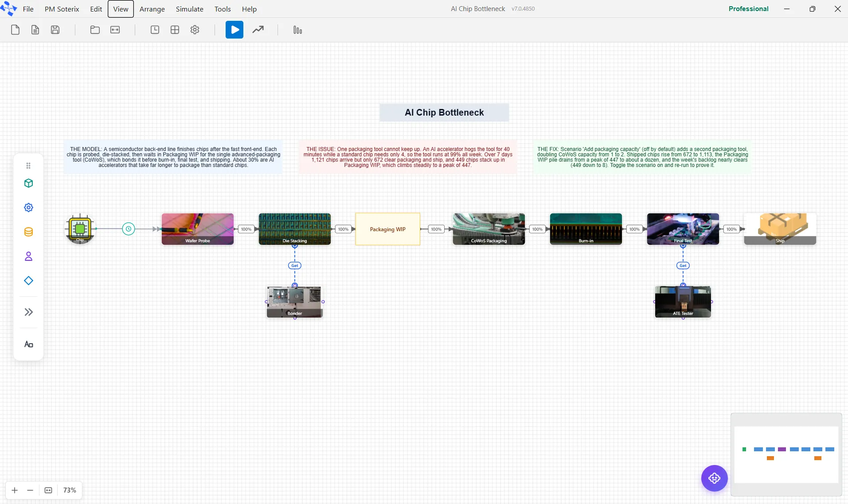Open the Arrange menu
Screen dimensions: 848x504
(x=152, y=9)
